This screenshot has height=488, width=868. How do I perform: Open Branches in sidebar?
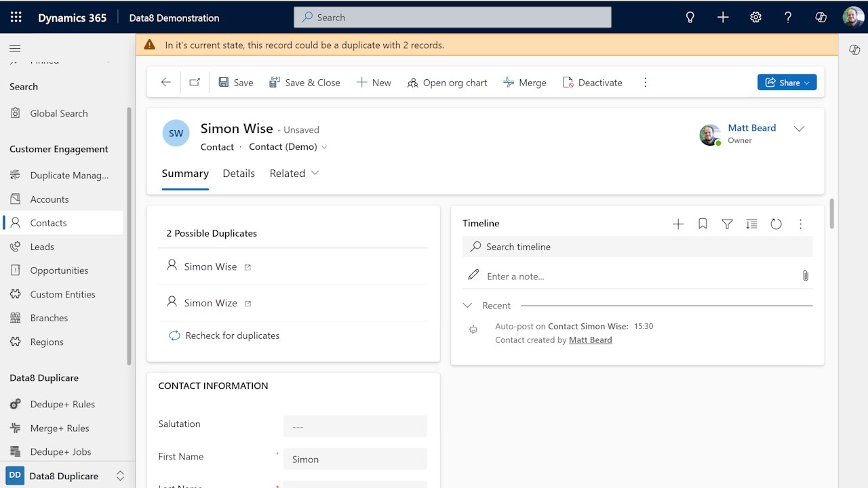(63, 318)
